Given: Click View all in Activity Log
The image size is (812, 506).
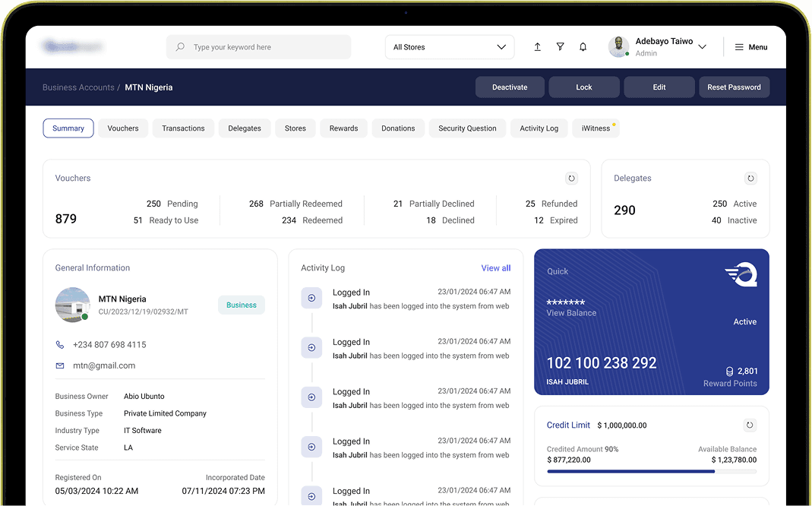Looking at the screenshot, I should (x=496, y=267).
